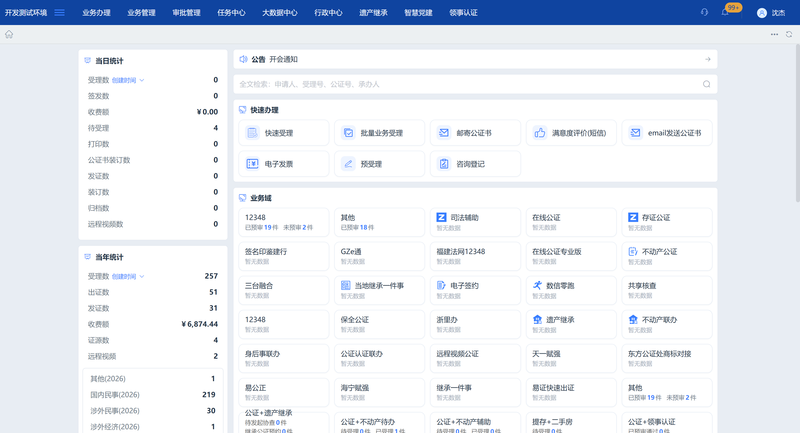Open the 大数据中心 top menu
Screen dimensions: 800x433
coord(280,13)
